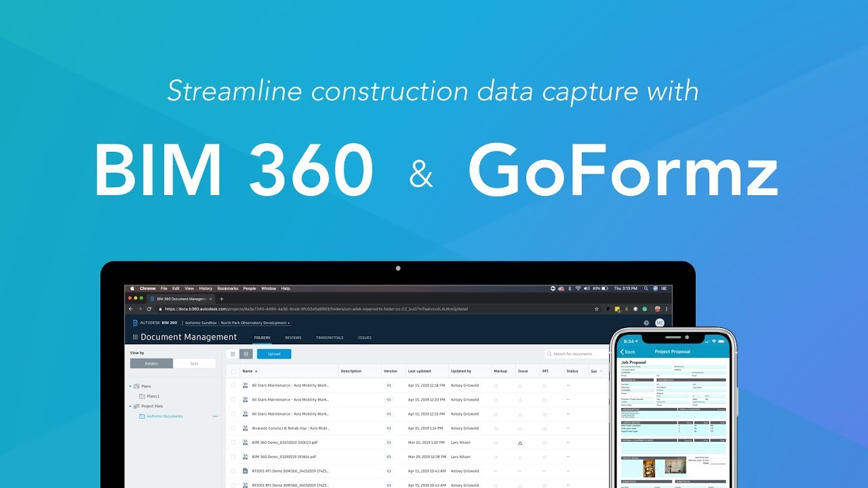
Task: Open the REVIEWS tab
Action: (x=293, y=338)
